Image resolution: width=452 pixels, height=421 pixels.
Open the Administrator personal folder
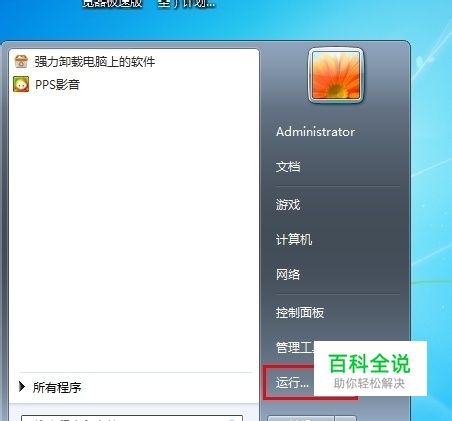coord(315,132)
